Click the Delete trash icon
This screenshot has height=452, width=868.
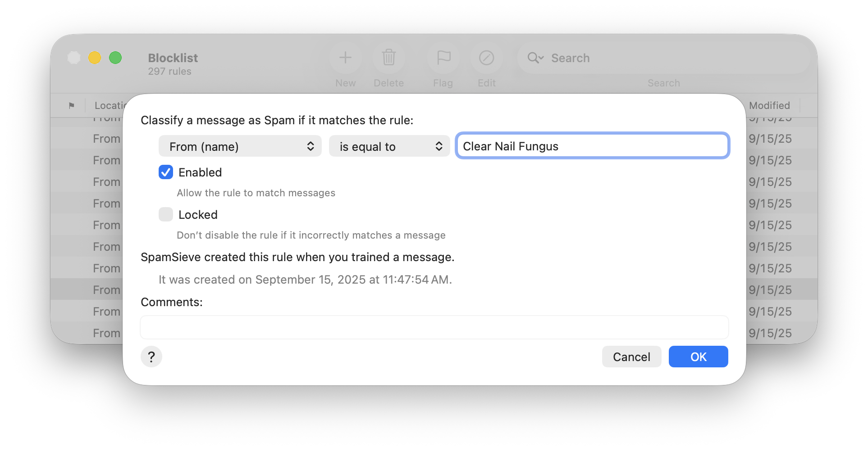point(388,58)
